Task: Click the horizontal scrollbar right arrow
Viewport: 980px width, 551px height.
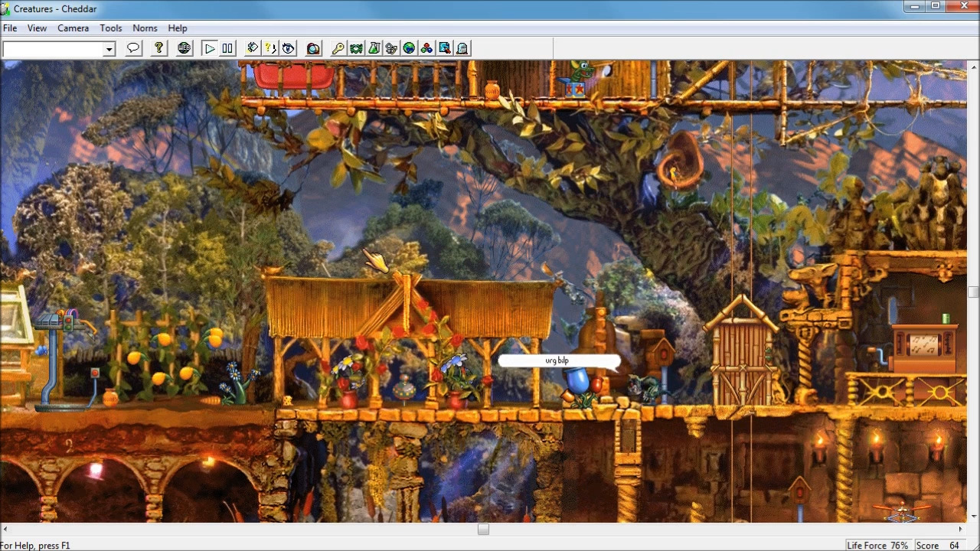Action: [962, 529]
